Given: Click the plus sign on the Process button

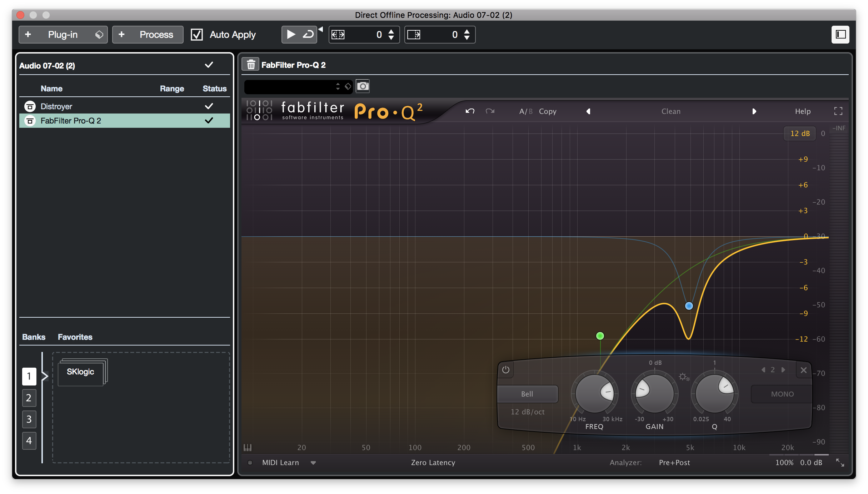Looking at the screenshot, I should (121, 35).
